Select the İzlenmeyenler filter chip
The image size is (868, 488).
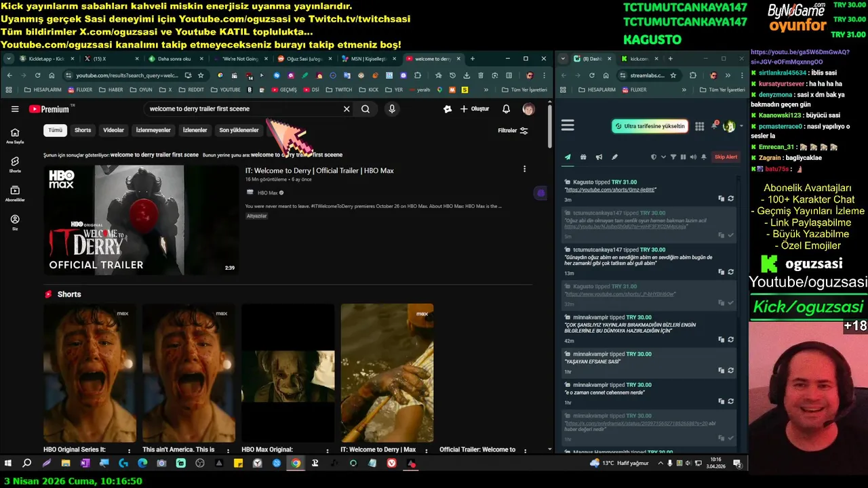(x=153, y=130)
